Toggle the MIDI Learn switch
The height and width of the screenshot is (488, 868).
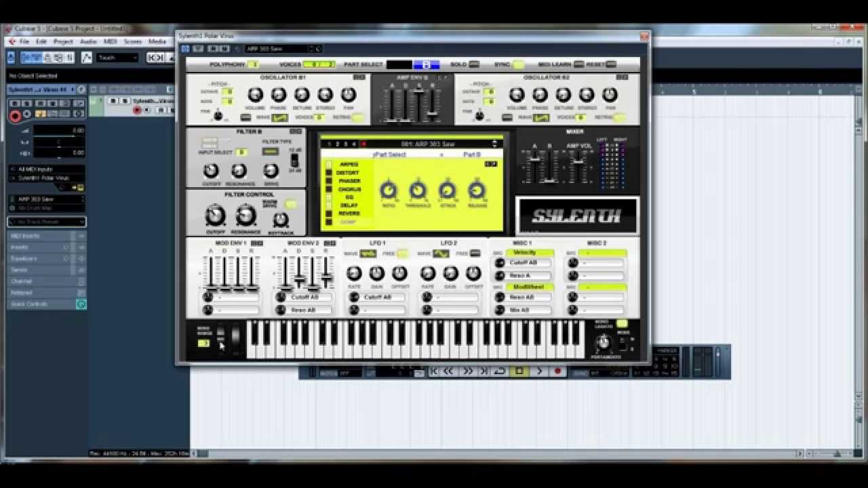click(578, 64)
